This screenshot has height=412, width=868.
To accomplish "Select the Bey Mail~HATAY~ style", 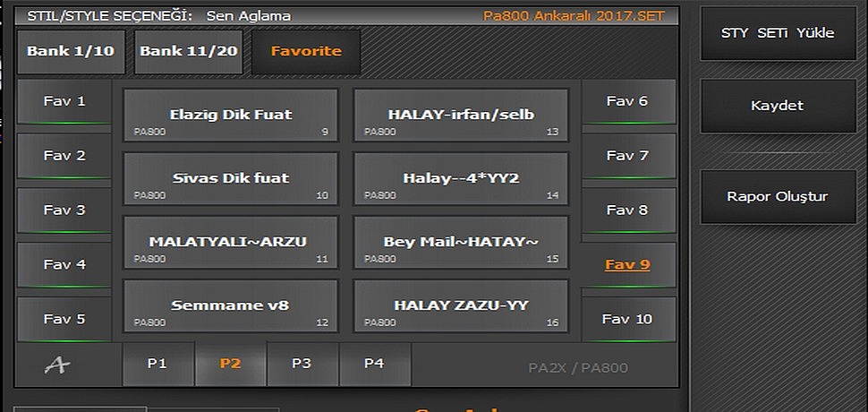I will point(461,242).
